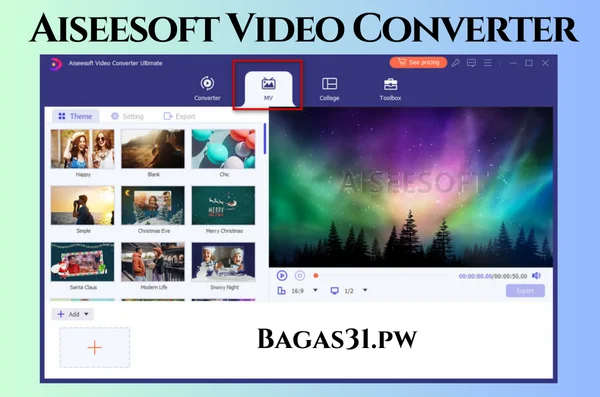Screen dimensions: 600x397
Task: Open the Toolbox tab
Action: point(390,88)
